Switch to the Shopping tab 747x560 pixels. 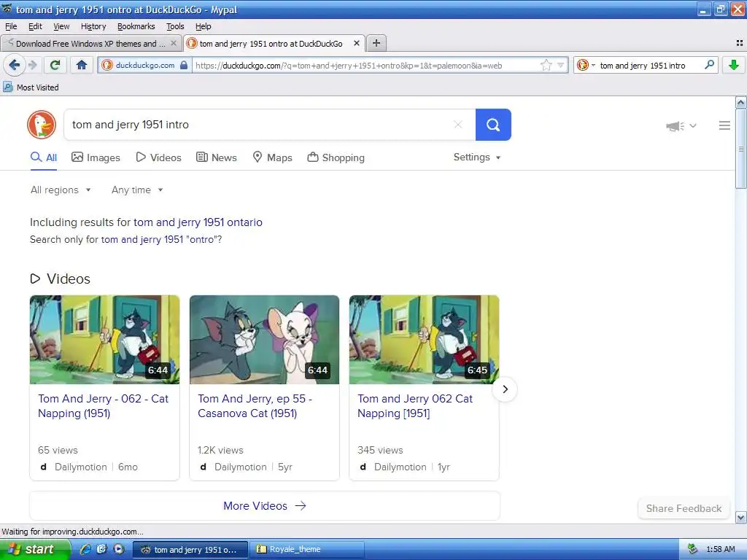click(x=336, y=157)
